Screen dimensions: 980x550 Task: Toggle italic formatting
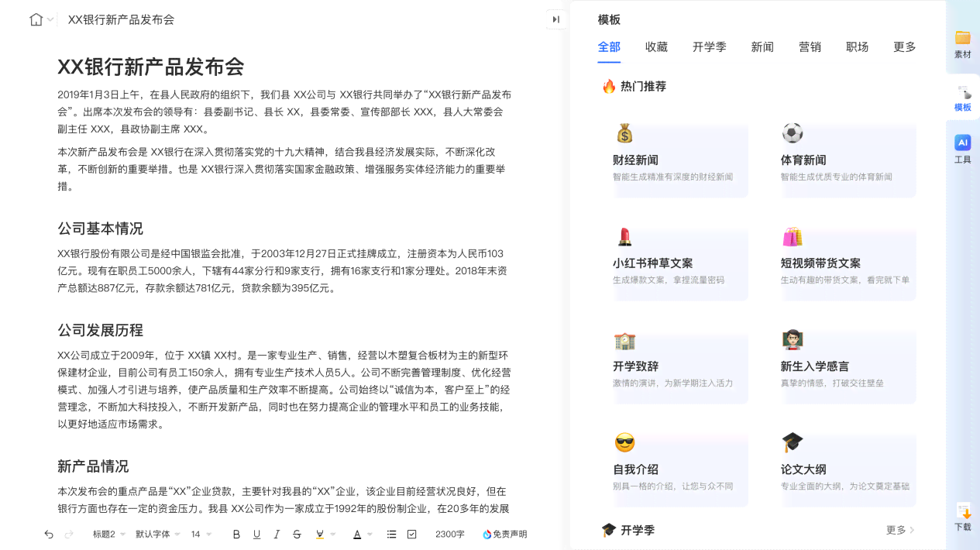tap(277, 534)
